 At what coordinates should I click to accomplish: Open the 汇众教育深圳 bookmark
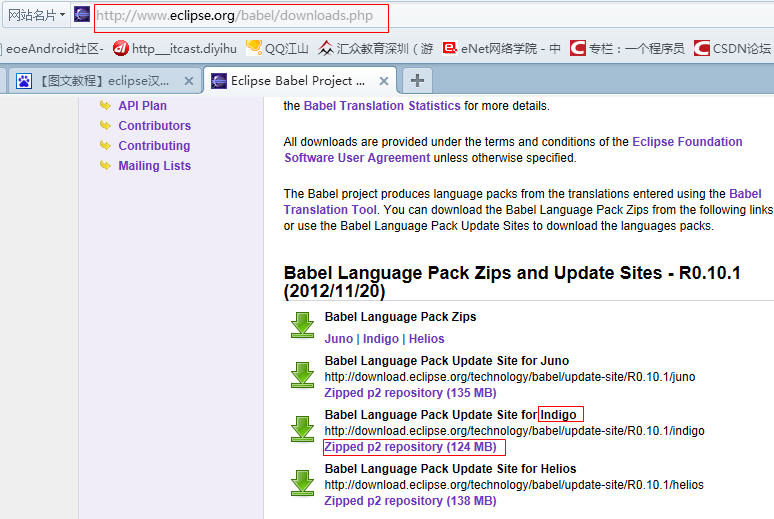(376, 48)
